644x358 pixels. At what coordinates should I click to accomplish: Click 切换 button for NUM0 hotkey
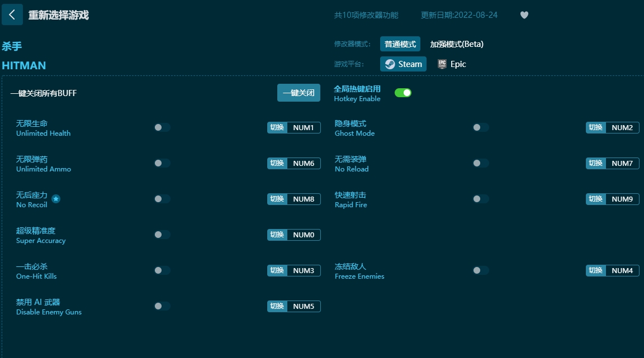(x=277, y=235)
